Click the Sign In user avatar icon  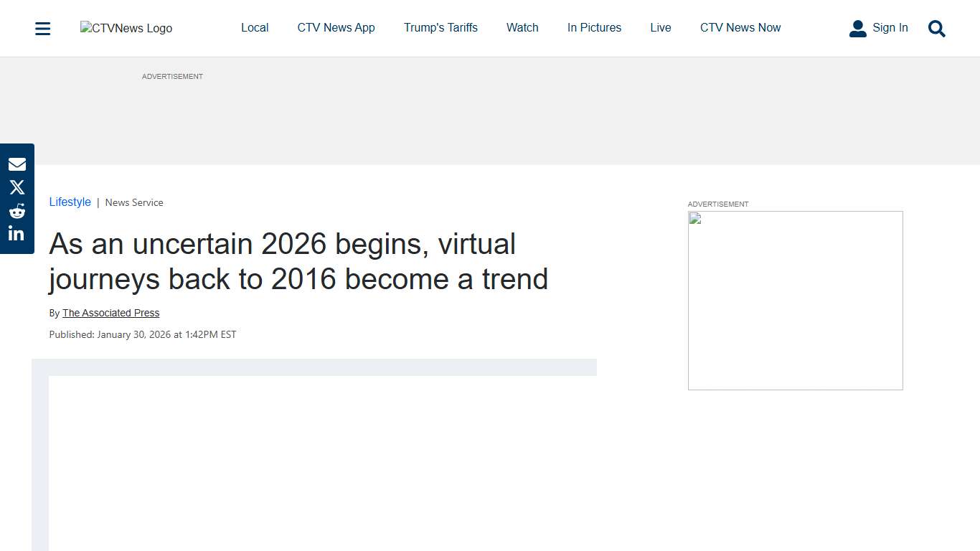click(858, 28)
